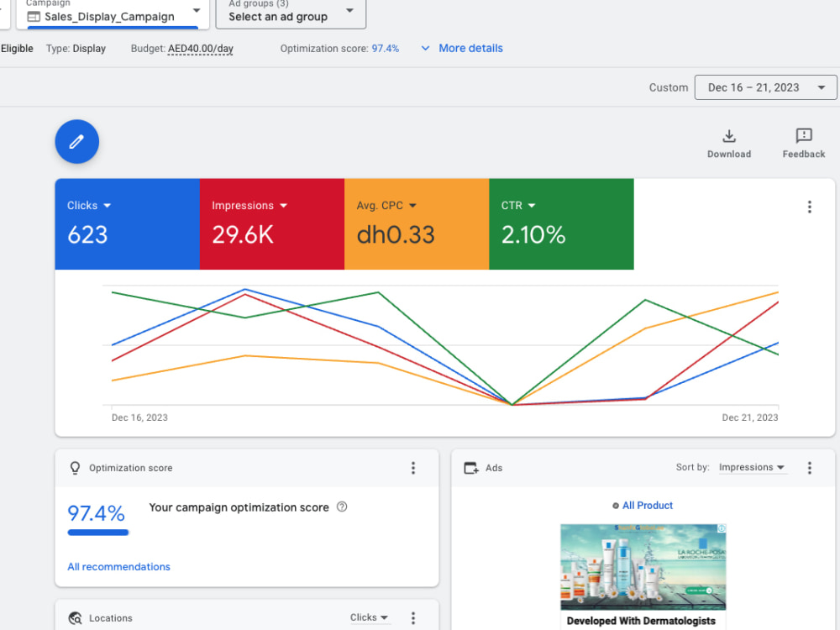This screenshot has width=840, height=630.
Task: Expand More details chevron
Action: point(425,48)
